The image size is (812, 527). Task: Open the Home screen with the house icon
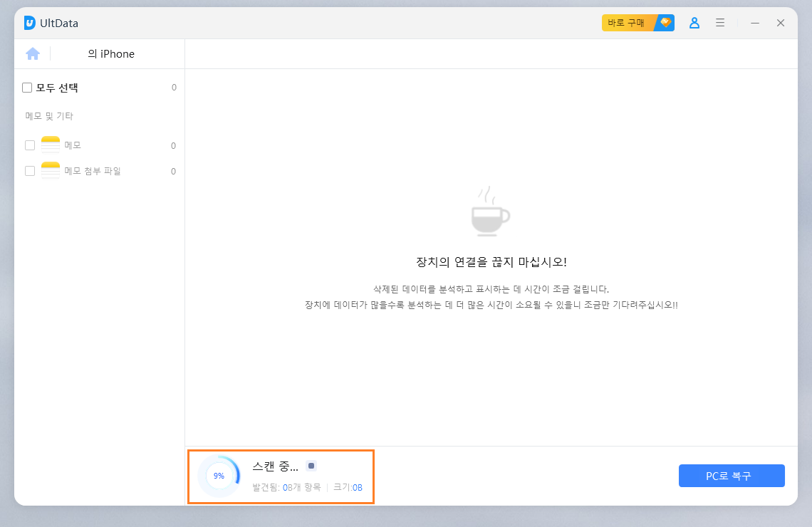click(33, 53)
